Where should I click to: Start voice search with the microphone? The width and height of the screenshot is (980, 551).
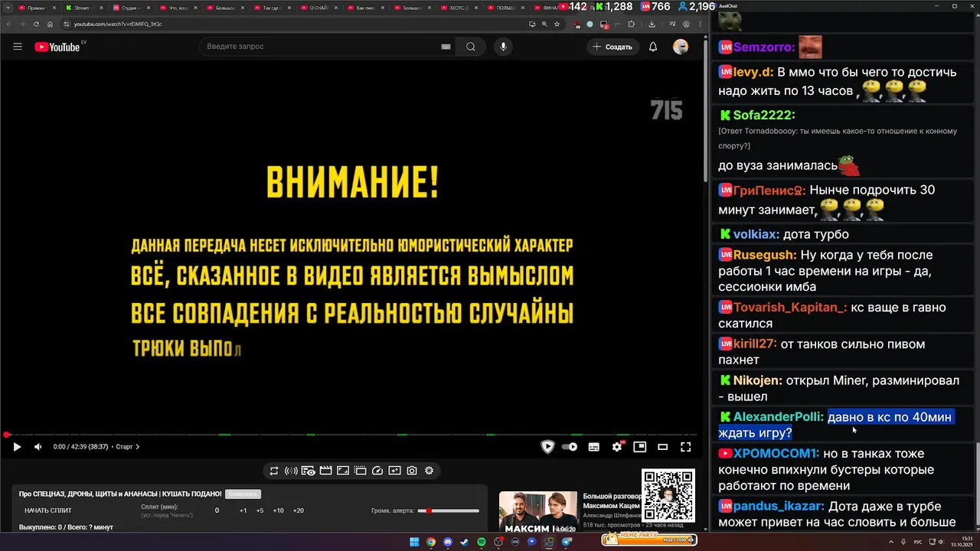click(503, 47)
